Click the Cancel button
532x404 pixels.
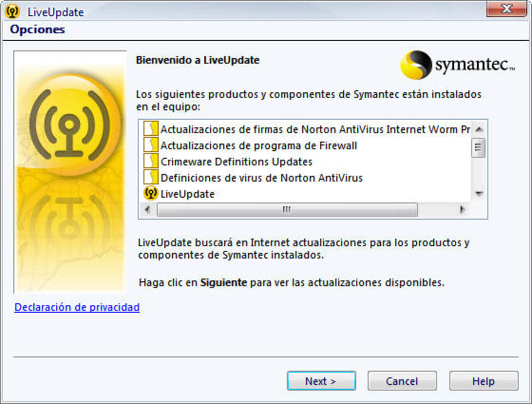click(x=402, y=381)
